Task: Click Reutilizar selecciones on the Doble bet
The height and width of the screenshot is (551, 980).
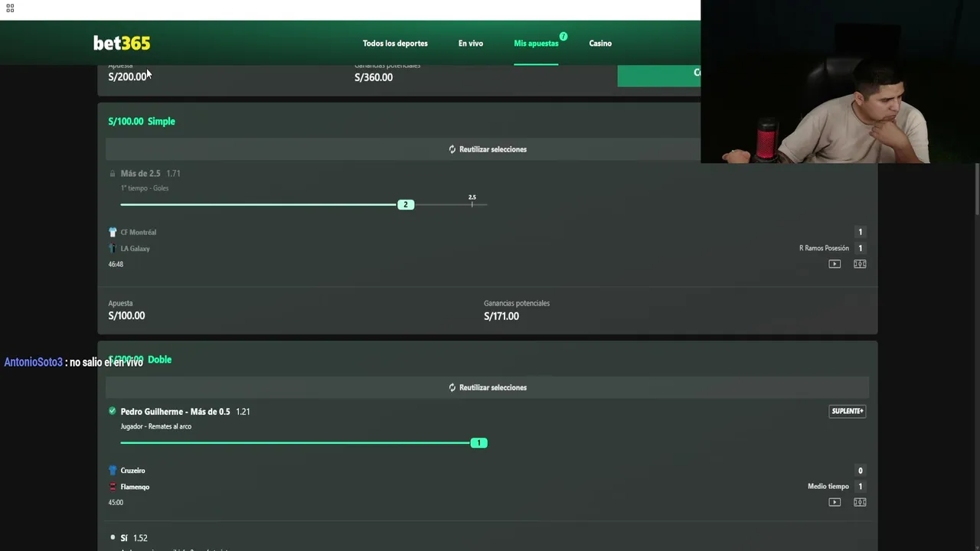Action: 488,387
